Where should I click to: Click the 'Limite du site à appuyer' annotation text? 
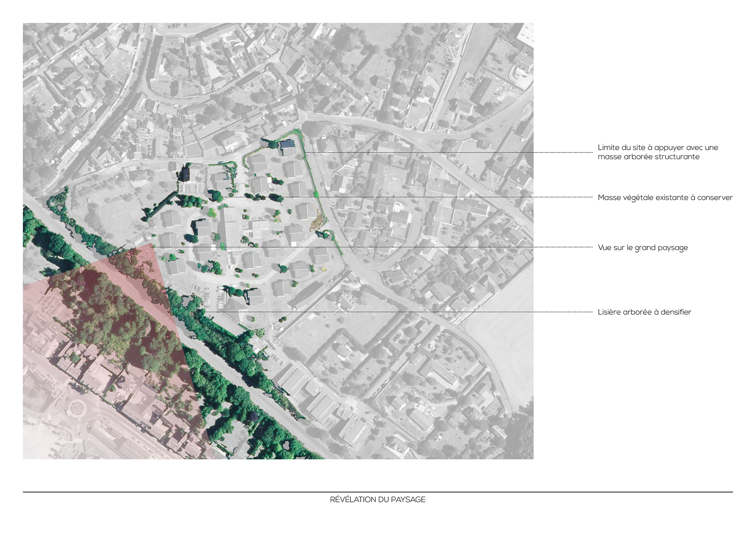[x=658, y=152]
